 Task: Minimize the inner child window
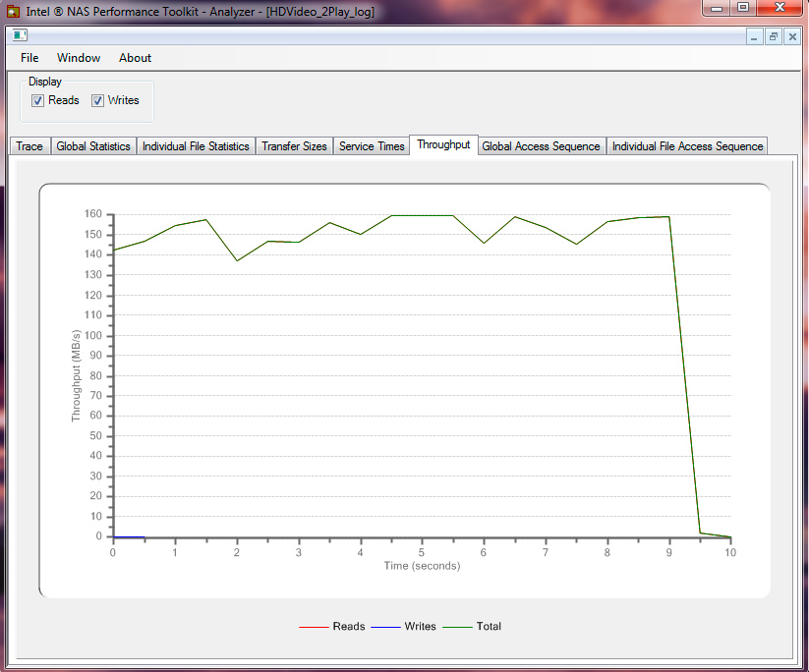tap(754, 36)
